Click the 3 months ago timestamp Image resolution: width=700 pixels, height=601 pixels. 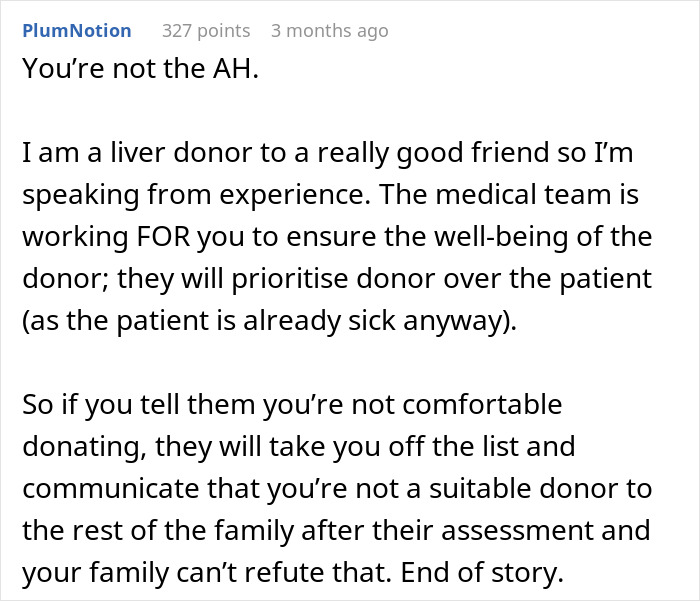(x=329, y=30)
